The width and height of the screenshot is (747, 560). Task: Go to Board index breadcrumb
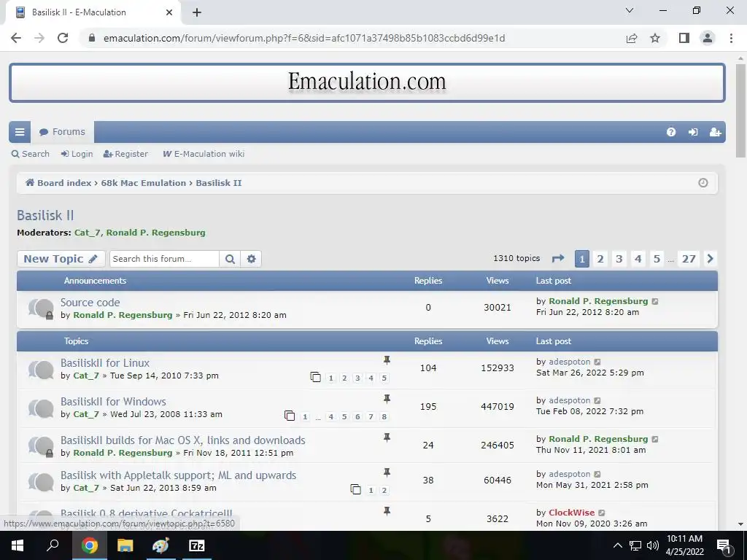[x=58, y=183]
